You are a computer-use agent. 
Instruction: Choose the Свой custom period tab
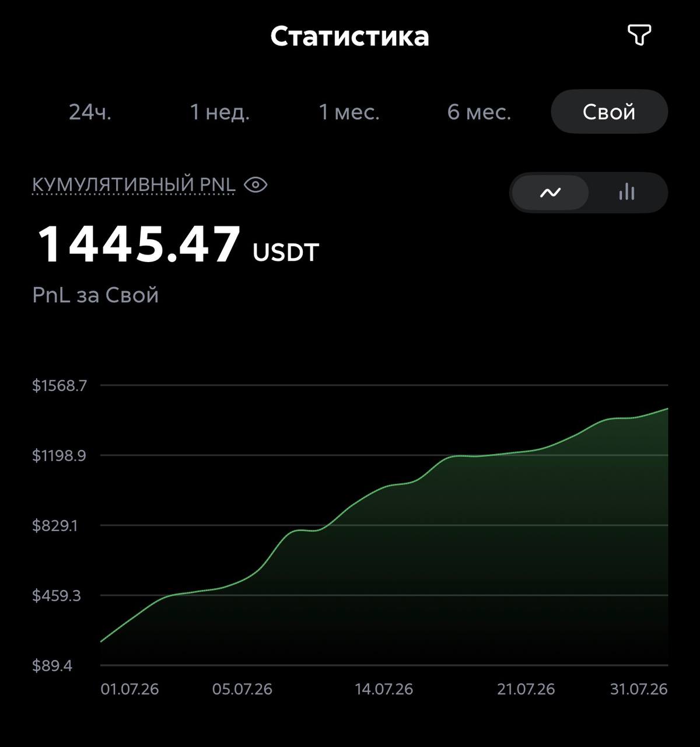pyautogui.click(x=609, y=111)
